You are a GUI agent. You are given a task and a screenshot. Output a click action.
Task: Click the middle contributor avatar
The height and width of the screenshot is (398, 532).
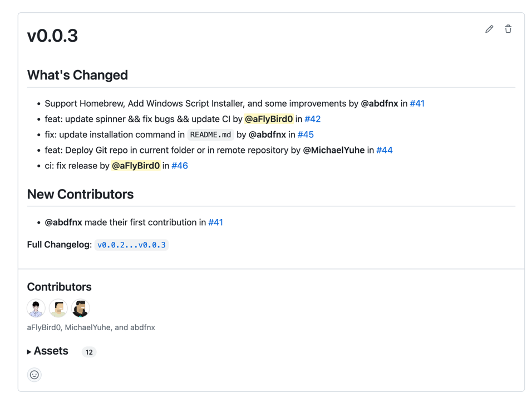(58, 308)
